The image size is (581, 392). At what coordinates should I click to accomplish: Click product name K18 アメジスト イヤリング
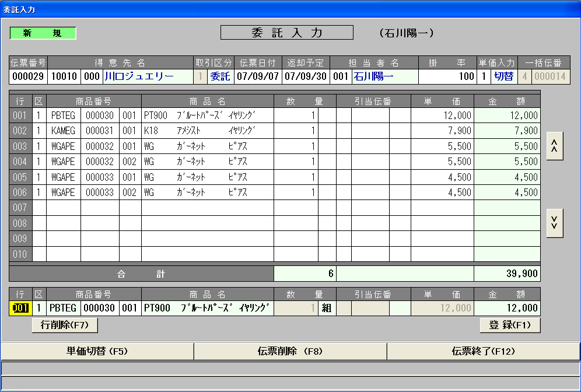click(x=208, y=131)
